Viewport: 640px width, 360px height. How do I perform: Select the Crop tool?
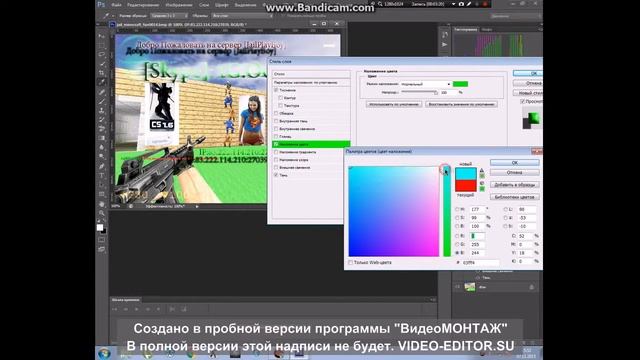tap(101, 73)
